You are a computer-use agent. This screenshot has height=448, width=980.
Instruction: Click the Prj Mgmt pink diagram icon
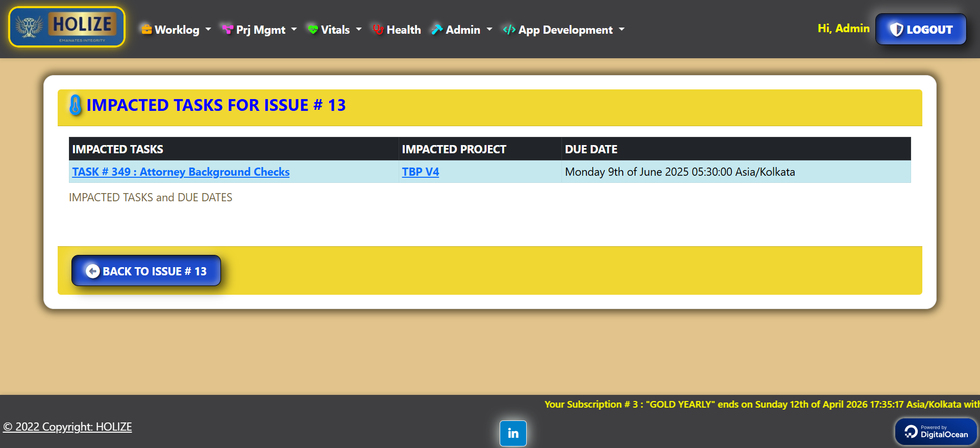pyautogui.click(x=228, y=30)
